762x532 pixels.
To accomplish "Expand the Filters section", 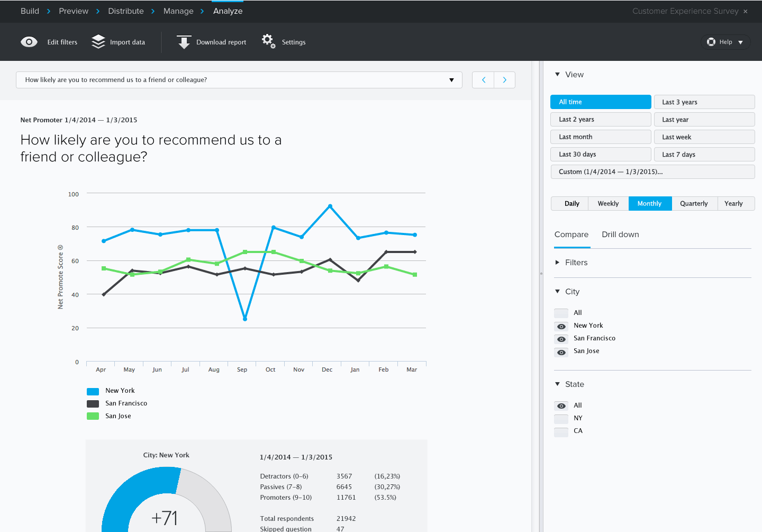I will point(556,262).
